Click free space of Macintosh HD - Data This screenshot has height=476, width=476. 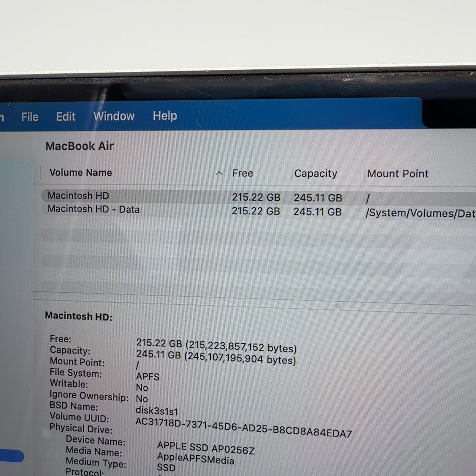point(256,211)
